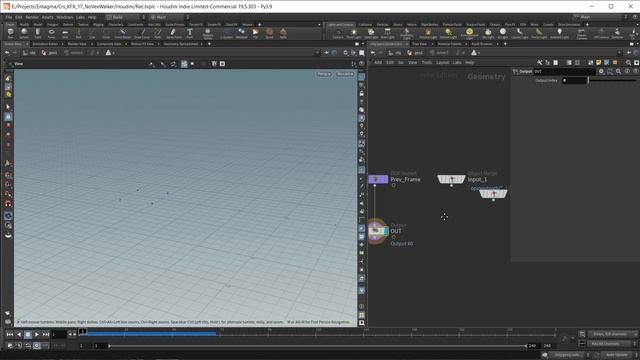Screen dimensions: 640x360
Task: Click the OUT node name field
Action: coord(564,71)
